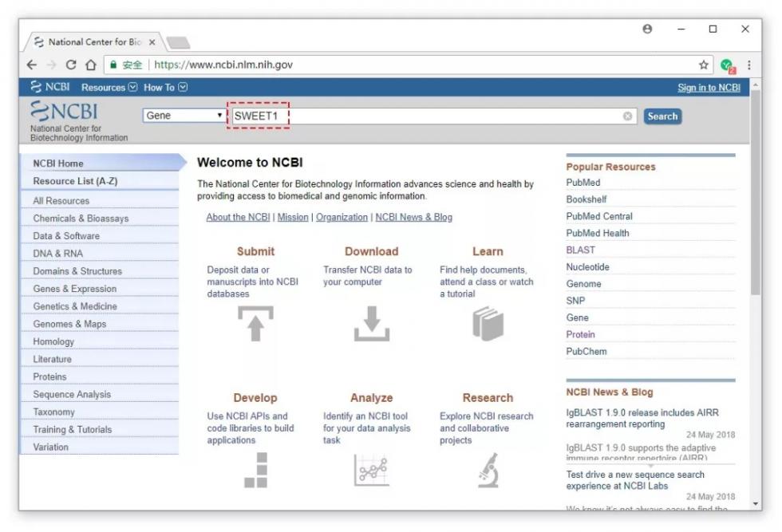Go to the browser home page icon

tap(91, 65)
